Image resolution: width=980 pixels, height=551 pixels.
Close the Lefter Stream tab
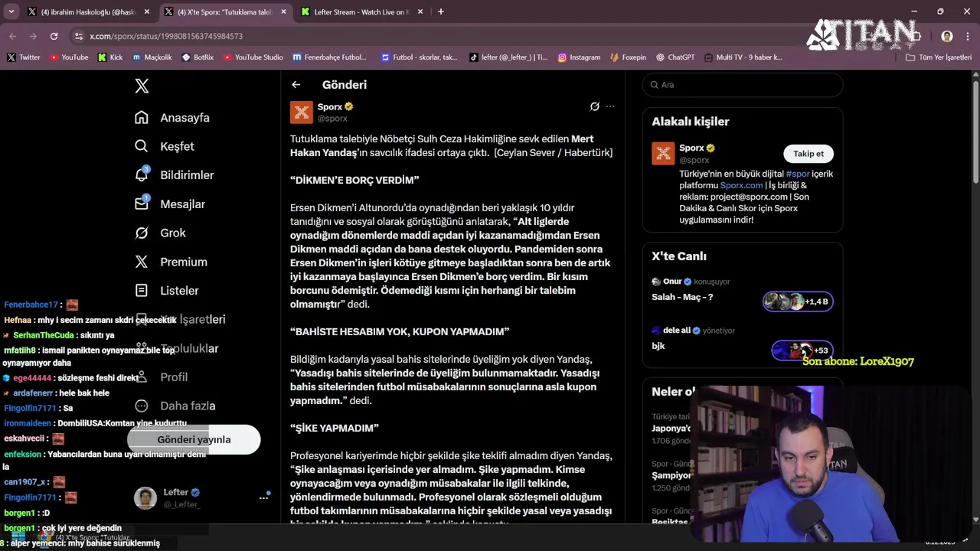[x=420, y=12]
